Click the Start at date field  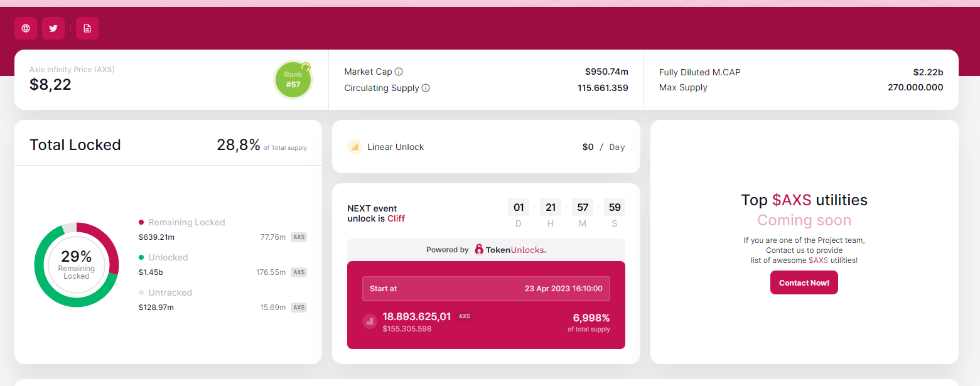tap(486, 289)
